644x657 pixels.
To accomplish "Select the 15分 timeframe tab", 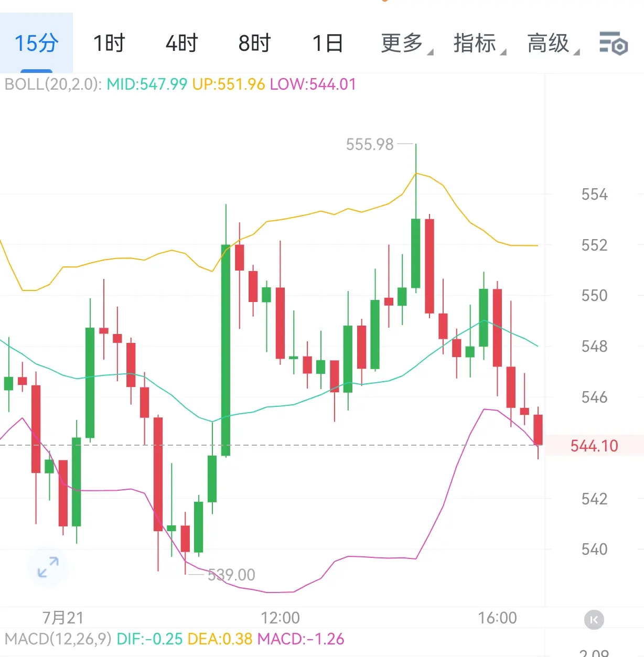I will (x=36, y=43).
